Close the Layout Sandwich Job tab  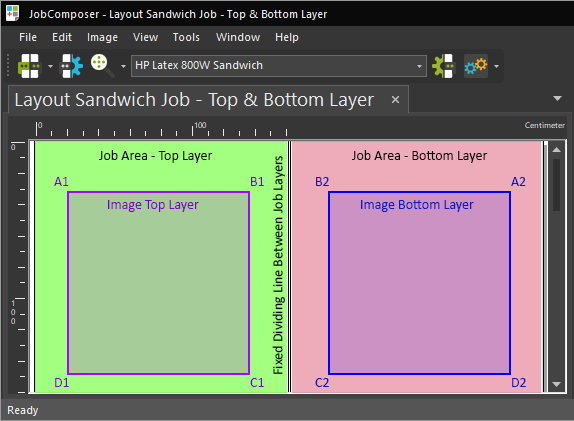click(x=395, y=100)
